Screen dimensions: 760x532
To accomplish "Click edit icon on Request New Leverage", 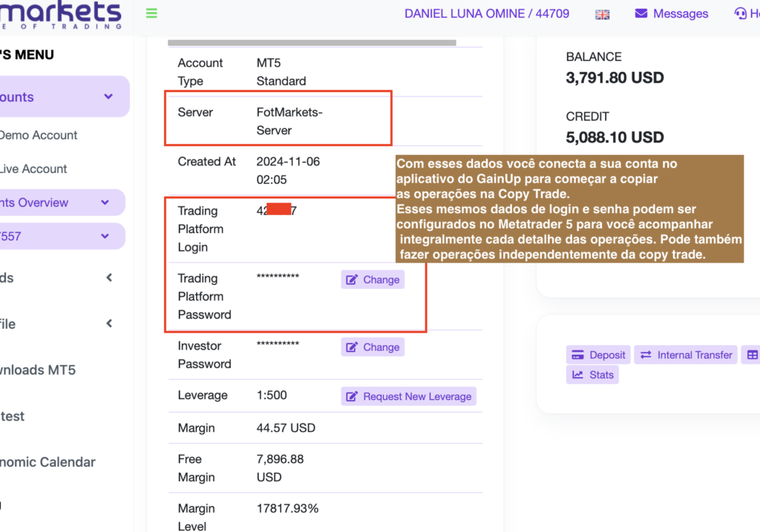I will point(352,396).
